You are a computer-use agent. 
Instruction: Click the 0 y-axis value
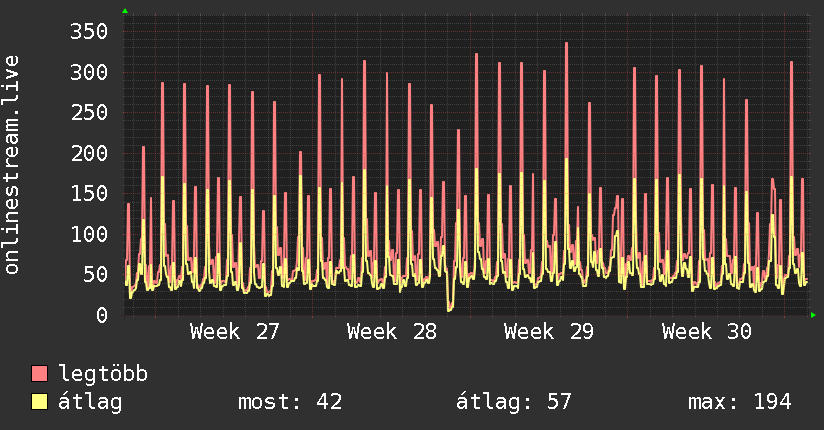coord(102,315)
